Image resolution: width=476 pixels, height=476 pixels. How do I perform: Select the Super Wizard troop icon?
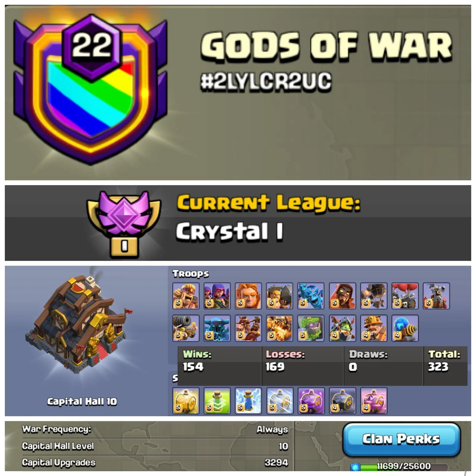(342, 296)
